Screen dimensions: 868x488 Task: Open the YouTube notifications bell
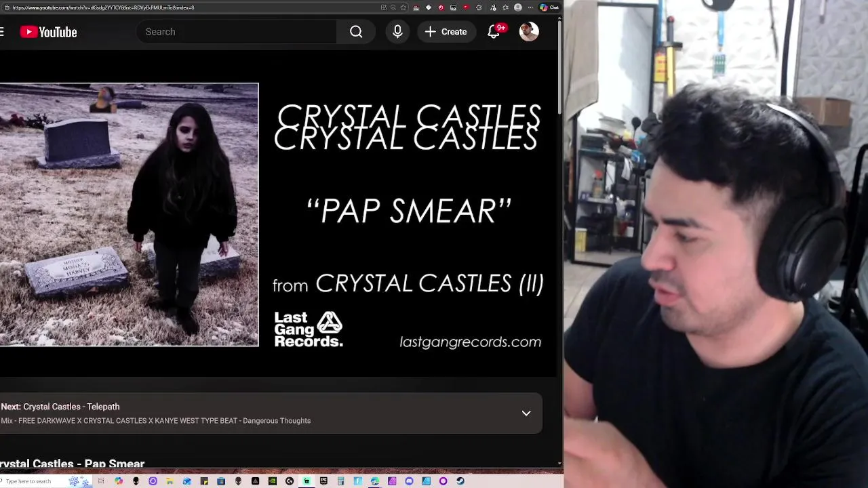tap(494, 32)
